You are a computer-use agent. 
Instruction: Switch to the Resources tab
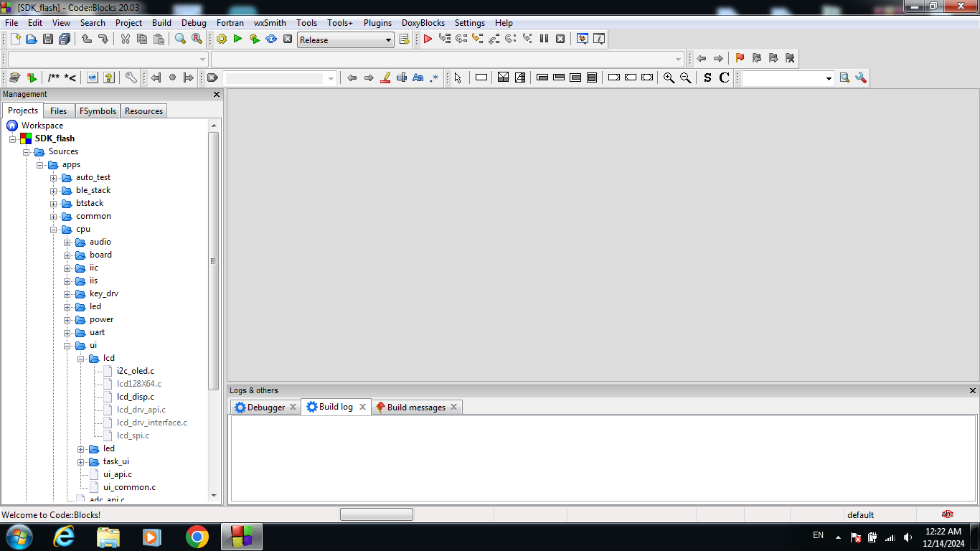tap(143, 111)
